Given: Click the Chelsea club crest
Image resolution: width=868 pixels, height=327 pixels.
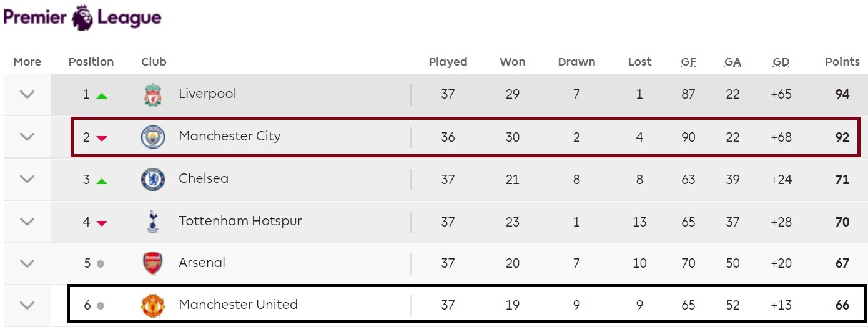Looking at the screenshot, I should point(152,179).
